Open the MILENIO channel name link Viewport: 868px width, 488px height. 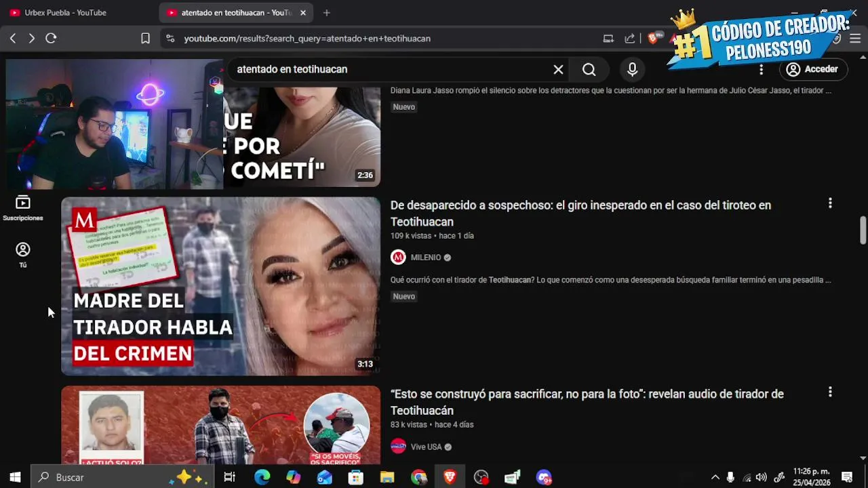426,258
